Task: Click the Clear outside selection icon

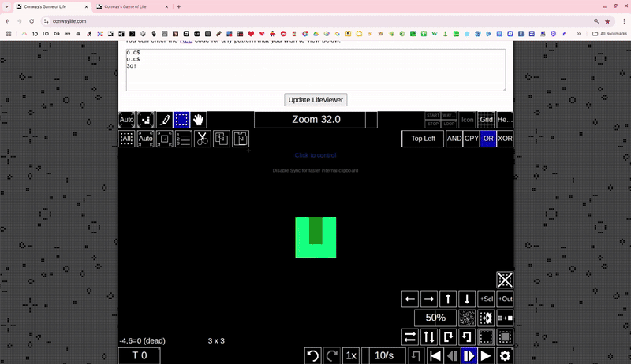Action: click(x=486, y=336)
